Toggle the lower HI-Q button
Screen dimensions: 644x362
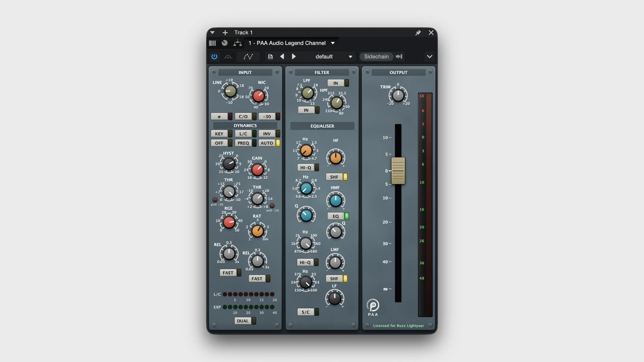305,262
